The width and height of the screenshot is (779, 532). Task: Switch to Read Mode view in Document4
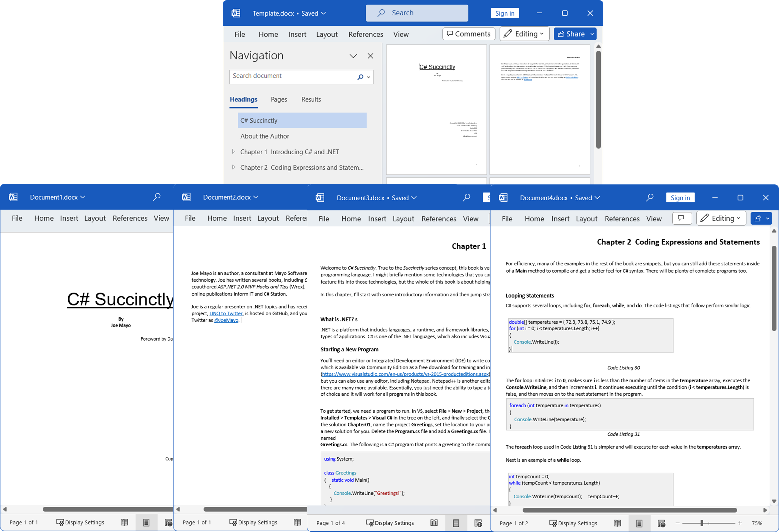pos(617,523)
